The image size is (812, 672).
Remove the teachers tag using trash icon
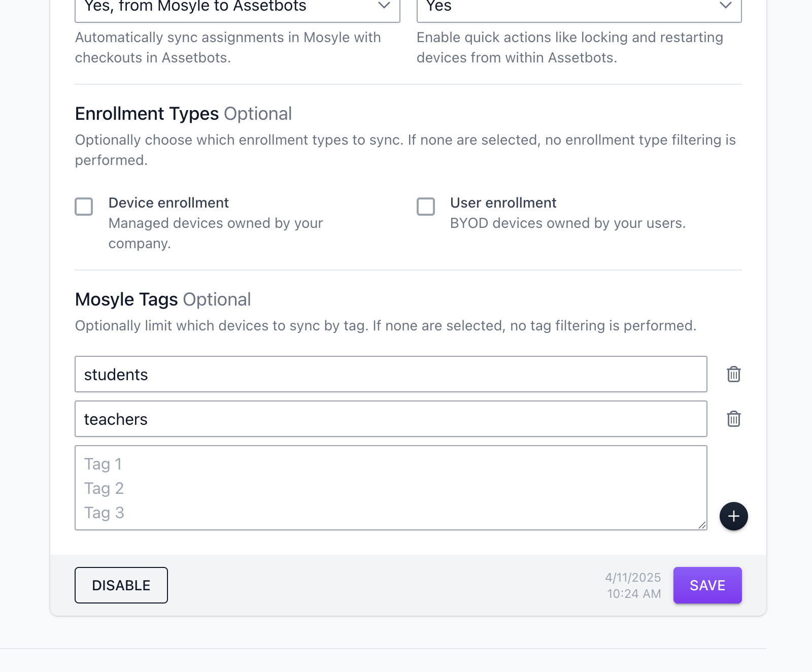coord(734,419)
